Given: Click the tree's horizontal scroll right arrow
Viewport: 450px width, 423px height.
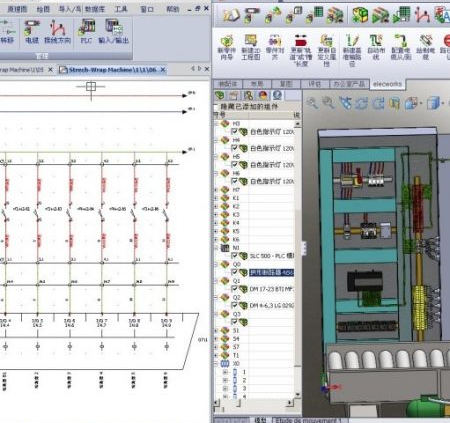Looking at the screenshot, I should [x=289, y=403].
